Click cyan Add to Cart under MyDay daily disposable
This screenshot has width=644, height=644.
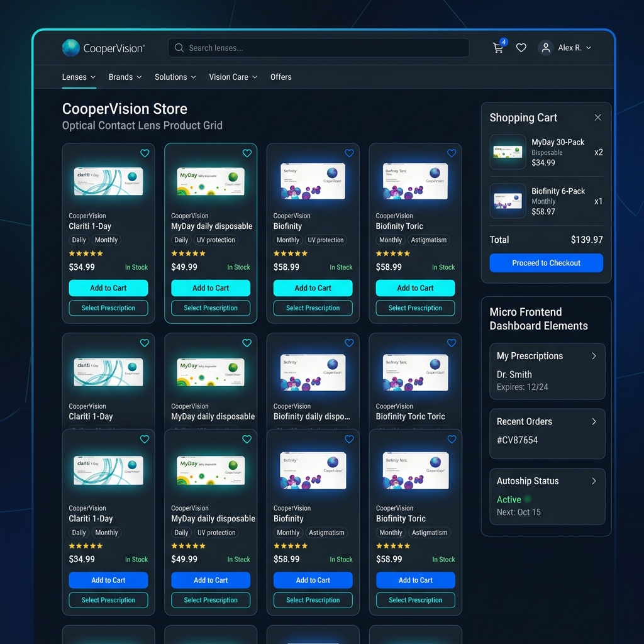(211, 288)
